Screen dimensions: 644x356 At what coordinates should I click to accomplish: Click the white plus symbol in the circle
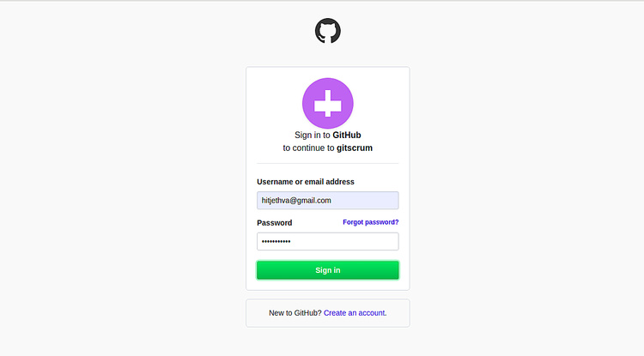click(x=327, y=104)
